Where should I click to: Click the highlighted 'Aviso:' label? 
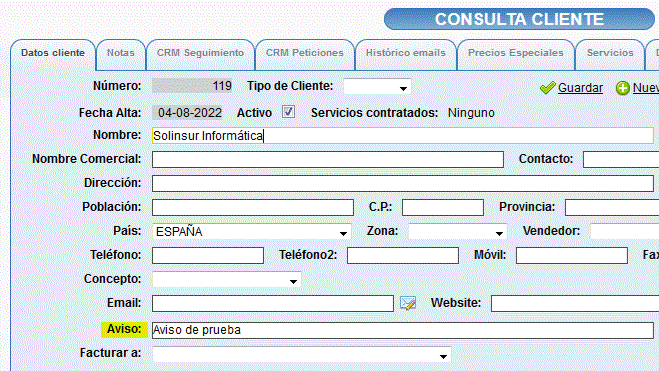[x=124, y=329]
